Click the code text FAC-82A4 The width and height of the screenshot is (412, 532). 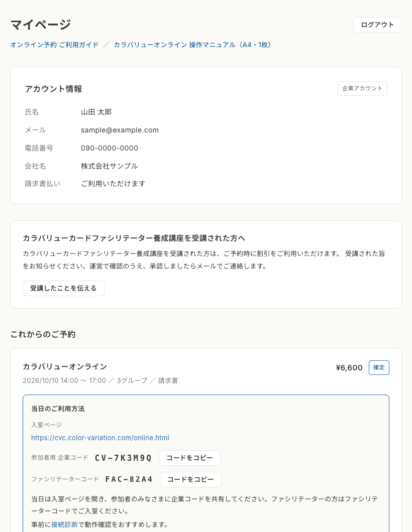point(129,479)
